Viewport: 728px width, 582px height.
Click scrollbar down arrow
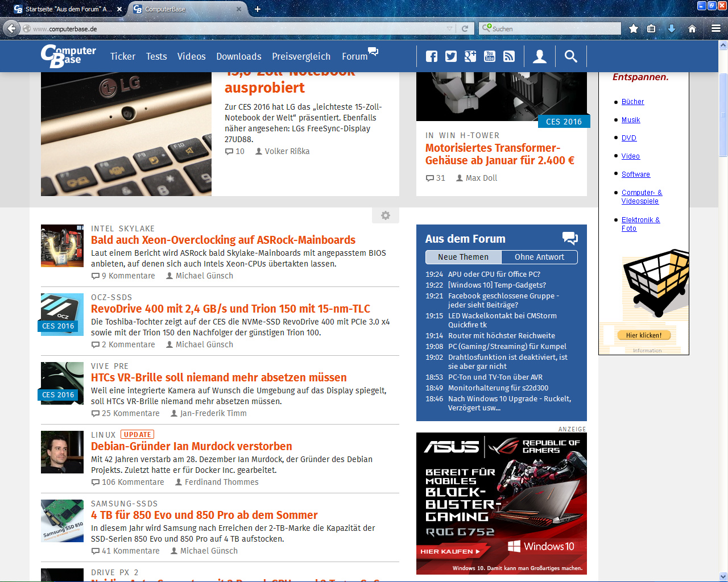tap(723, 577)
